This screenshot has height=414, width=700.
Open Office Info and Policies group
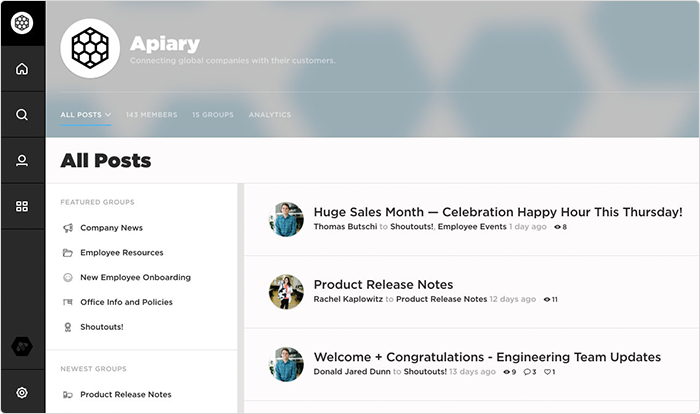(x=126, y=302)
